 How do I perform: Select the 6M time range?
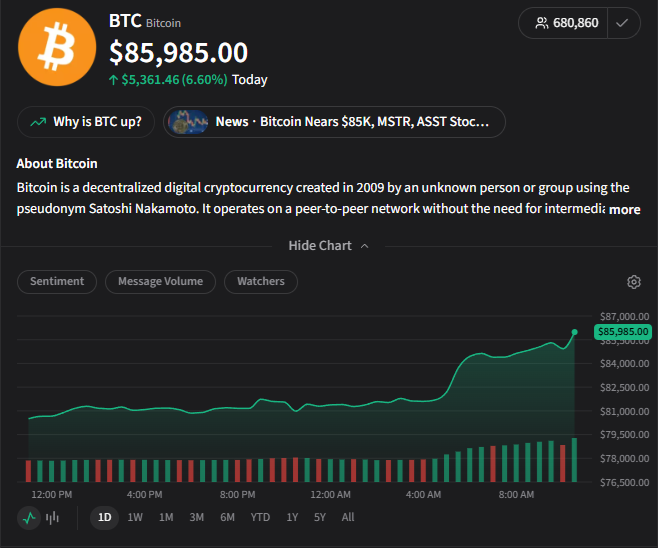click(x=227, y=518)
